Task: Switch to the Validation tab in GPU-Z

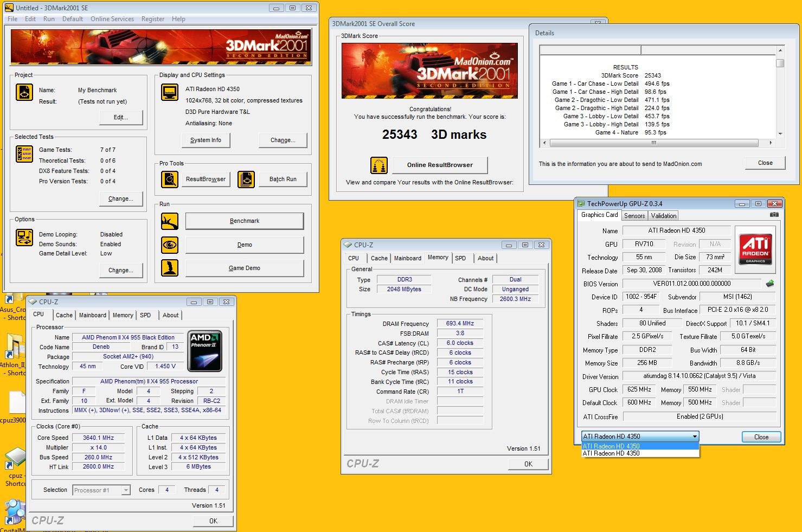Action: (664, 216)
